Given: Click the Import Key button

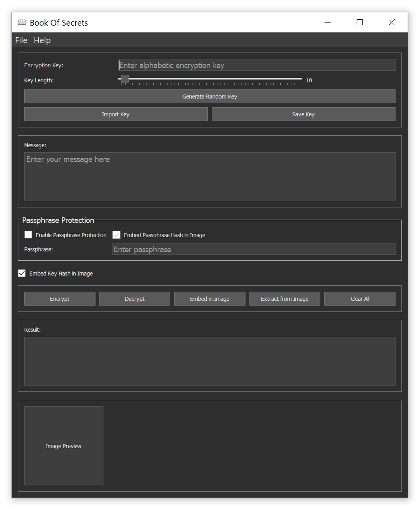Looking at the screenshot, I should (116, 114).
